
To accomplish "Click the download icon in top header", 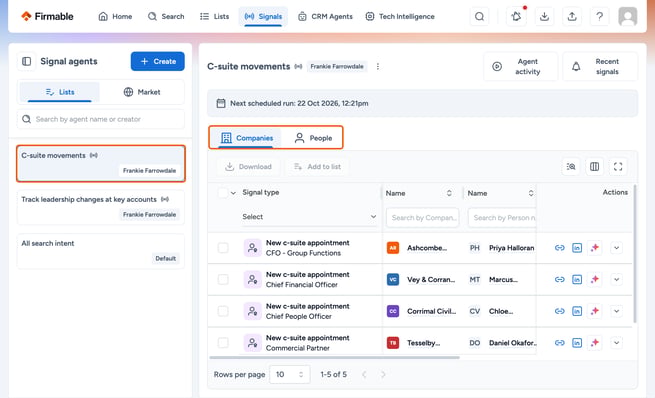I will click(x=544, y=16).
